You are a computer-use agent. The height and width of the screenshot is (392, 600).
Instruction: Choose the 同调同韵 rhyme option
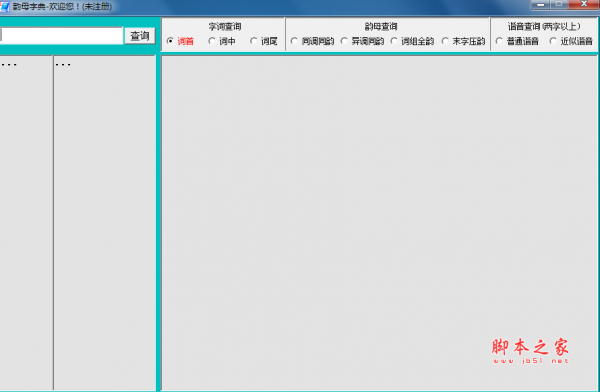[x=312, y=41]
